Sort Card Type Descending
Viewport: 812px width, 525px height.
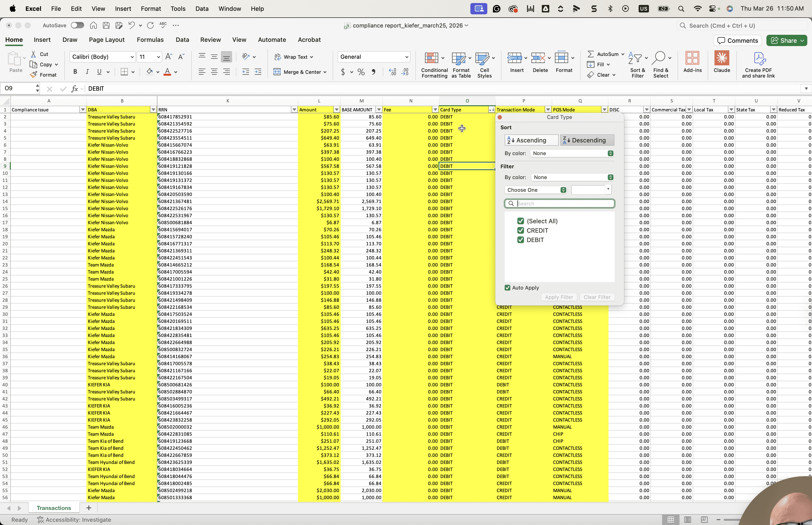coord(587,140)
